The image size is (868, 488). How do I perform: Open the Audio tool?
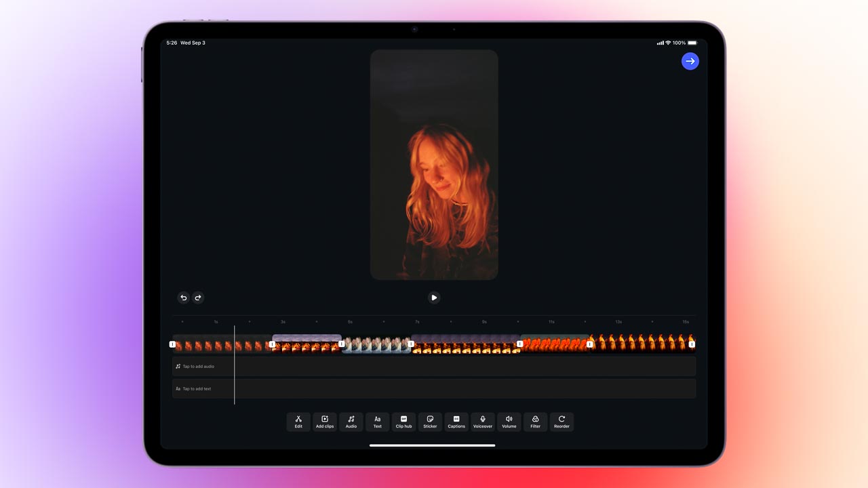(351, 422)
